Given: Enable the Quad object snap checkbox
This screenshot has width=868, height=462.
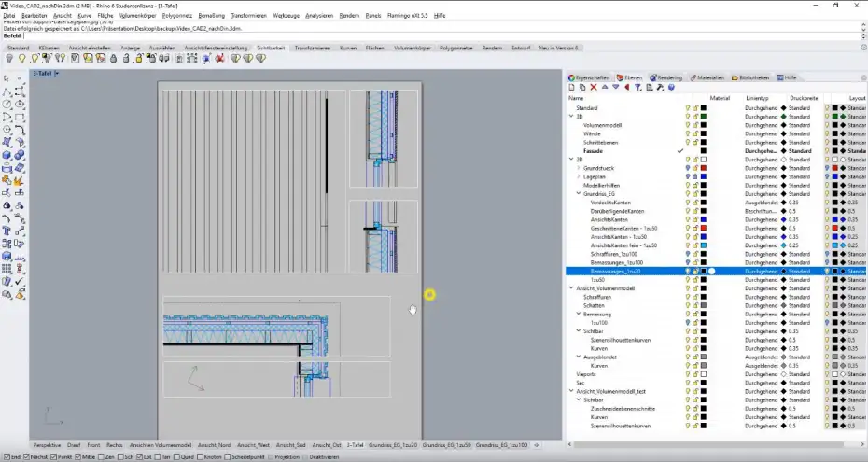Looking at the screenshot, I should 176,457.
